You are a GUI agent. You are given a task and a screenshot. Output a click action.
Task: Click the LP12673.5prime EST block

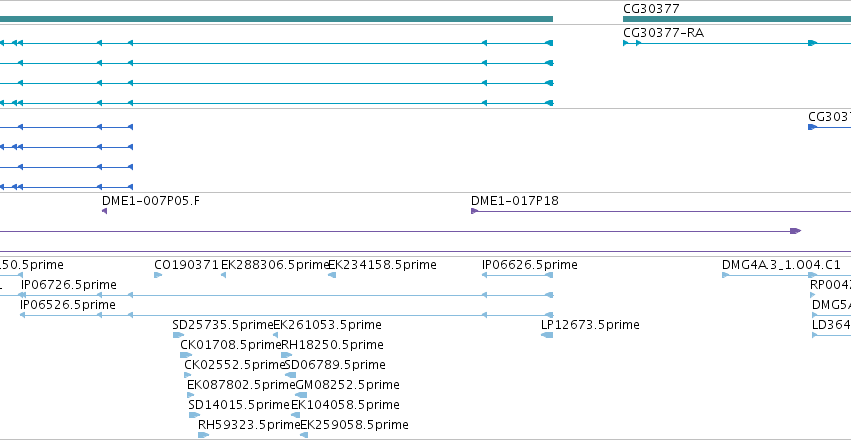pyautogui.click(x=547, y=335)
